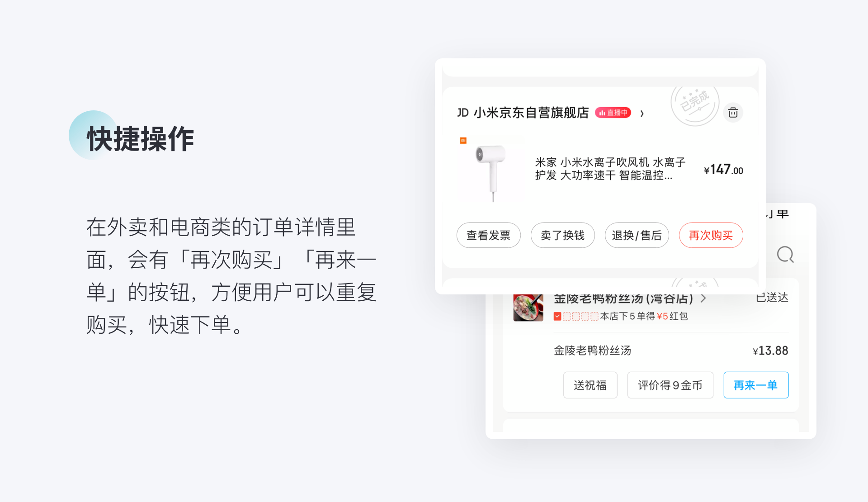The image size is (868, 502).
Task: Open the duck soup restaurant thumbnail
Action: [528, 308]
